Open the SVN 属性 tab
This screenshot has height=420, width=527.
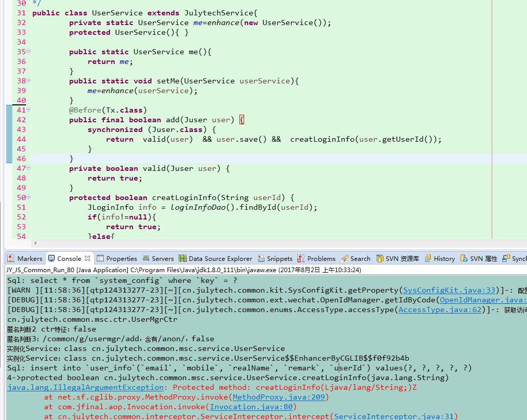[x=478, y=258]
